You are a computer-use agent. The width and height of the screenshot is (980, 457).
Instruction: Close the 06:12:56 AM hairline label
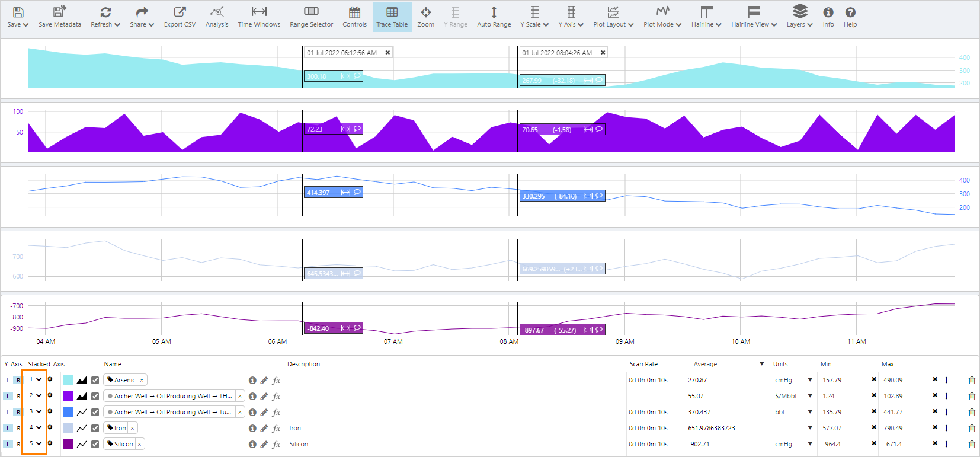point(387,53)
